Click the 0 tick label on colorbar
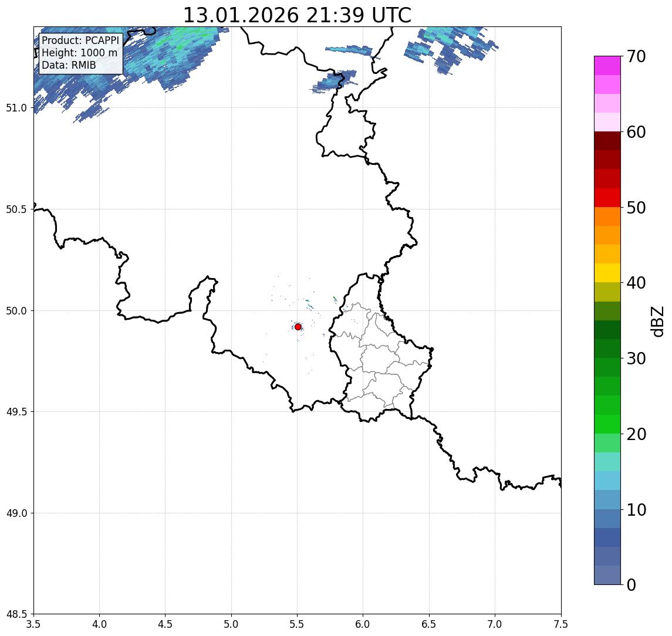 click(632, 584)
